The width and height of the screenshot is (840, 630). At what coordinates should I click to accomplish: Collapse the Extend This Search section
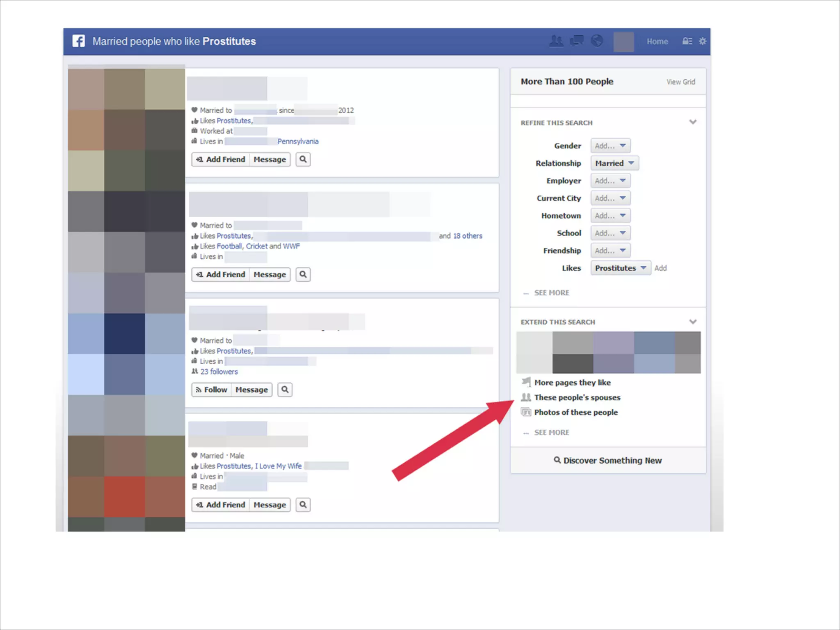coord(693,322)
